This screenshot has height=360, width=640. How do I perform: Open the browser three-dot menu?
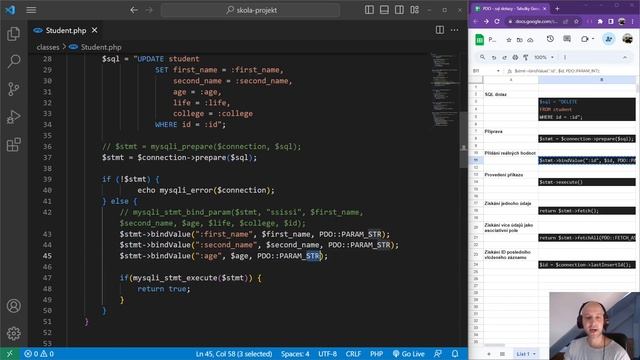tap(633, 21)
